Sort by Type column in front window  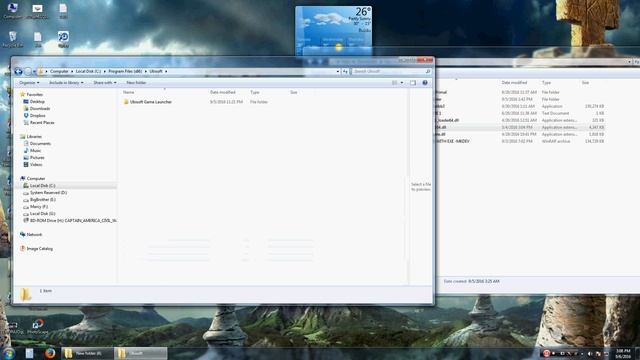click(x=255, y=93)
